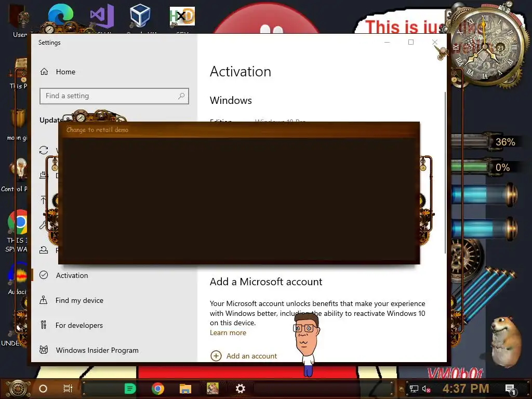This screenshot has height=399, width=532.
Task: Open the notification center icon
Action: point(510,389)
